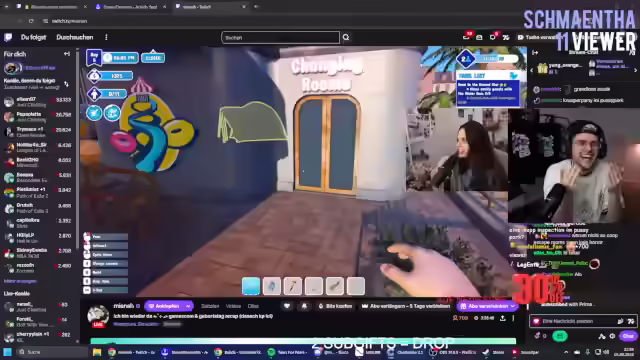Click the magnifier search button
Image resolution: width=640 pixels, height=360 pixels.
pyautogui.click(x=346, y=38)
